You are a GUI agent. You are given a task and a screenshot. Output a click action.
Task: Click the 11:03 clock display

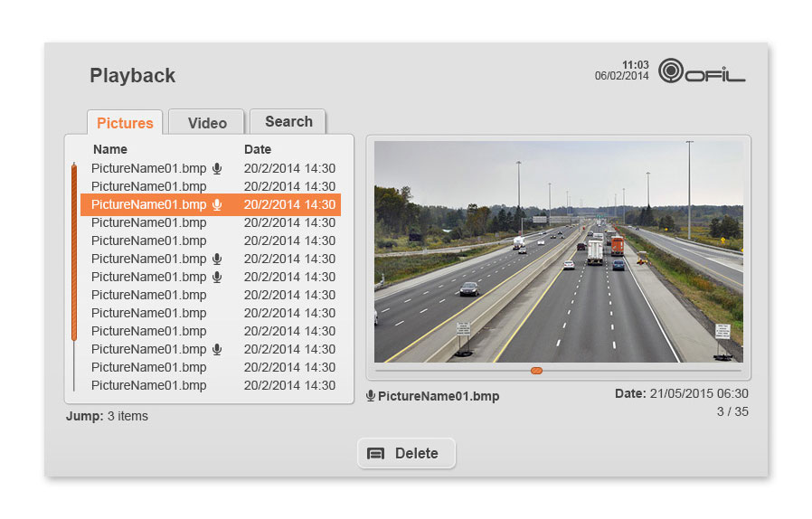point(635,65)
